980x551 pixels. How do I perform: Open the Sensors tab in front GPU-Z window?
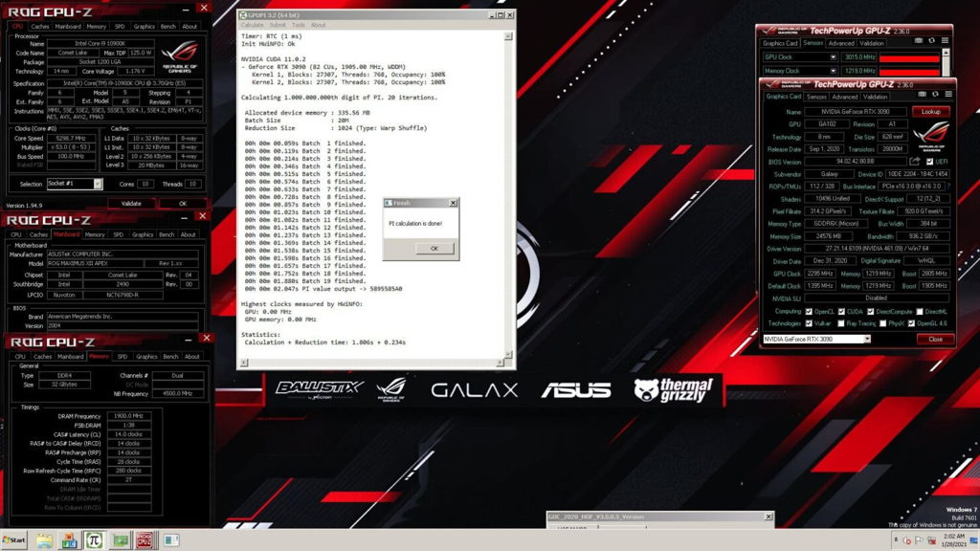(x=816, y=97)
